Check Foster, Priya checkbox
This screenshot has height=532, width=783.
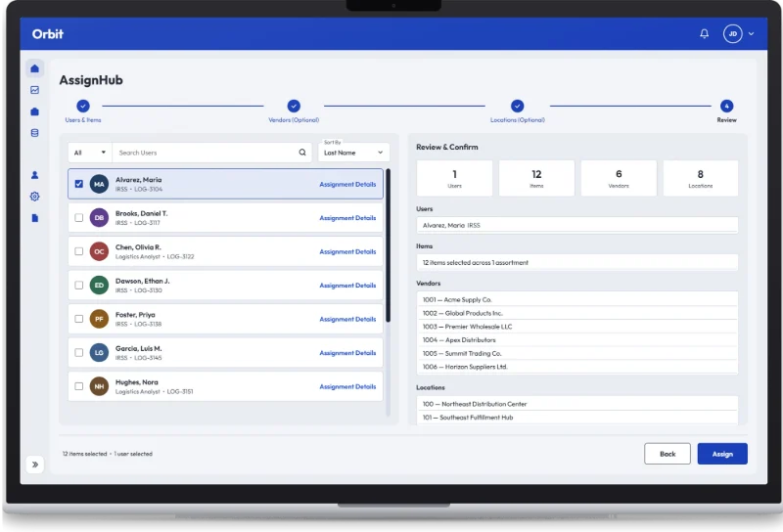79,319
